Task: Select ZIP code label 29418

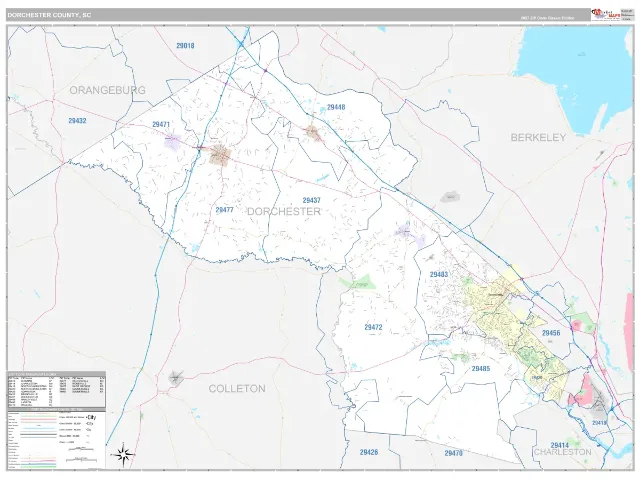Action: point(599,423)
